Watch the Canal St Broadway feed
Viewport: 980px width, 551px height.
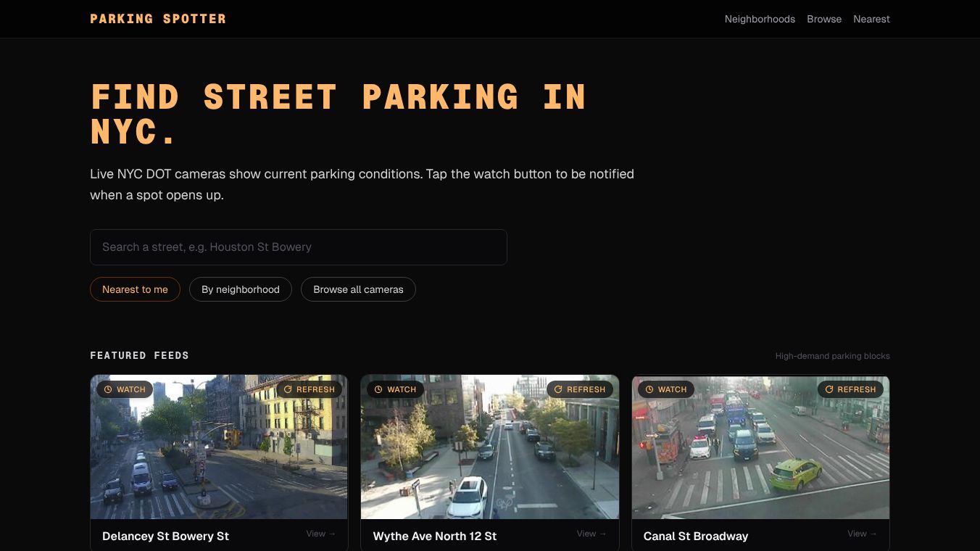(665, 389)
